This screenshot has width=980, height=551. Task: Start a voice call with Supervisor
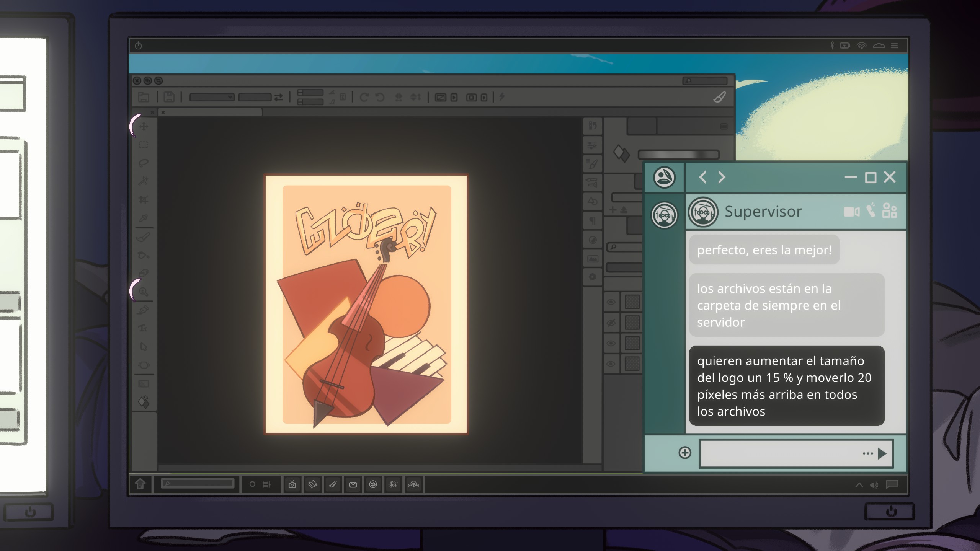coord(871,210)
